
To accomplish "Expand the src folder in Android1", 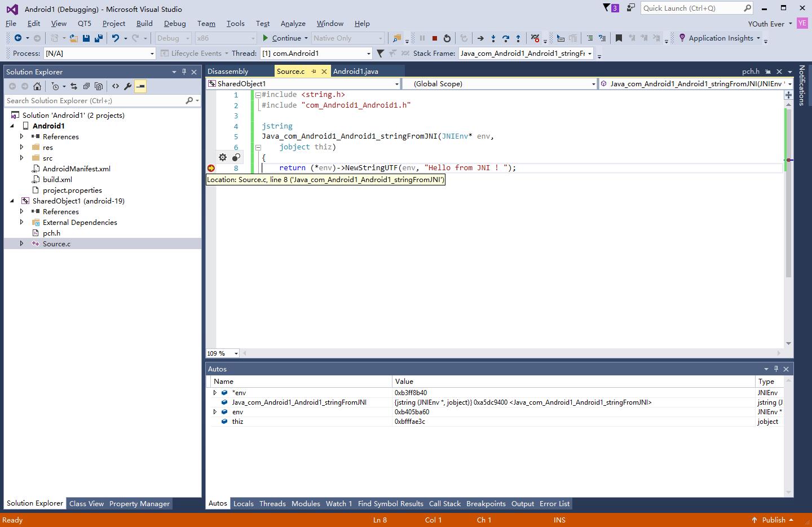I will (x=22, y=158).
